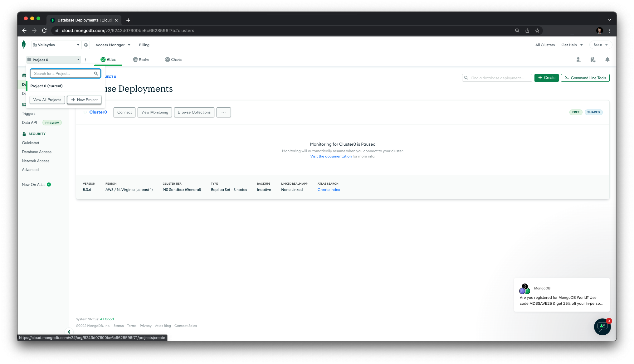
Task: Click the New Project button
Action: click(84, 100)
